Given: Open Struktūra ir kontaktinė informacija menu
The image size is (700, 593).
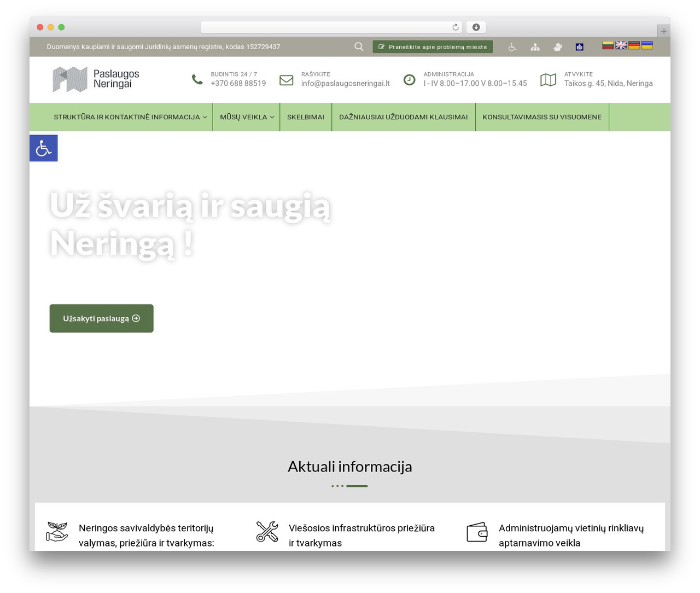Looking at the screenshot, I should coord(127,117).
